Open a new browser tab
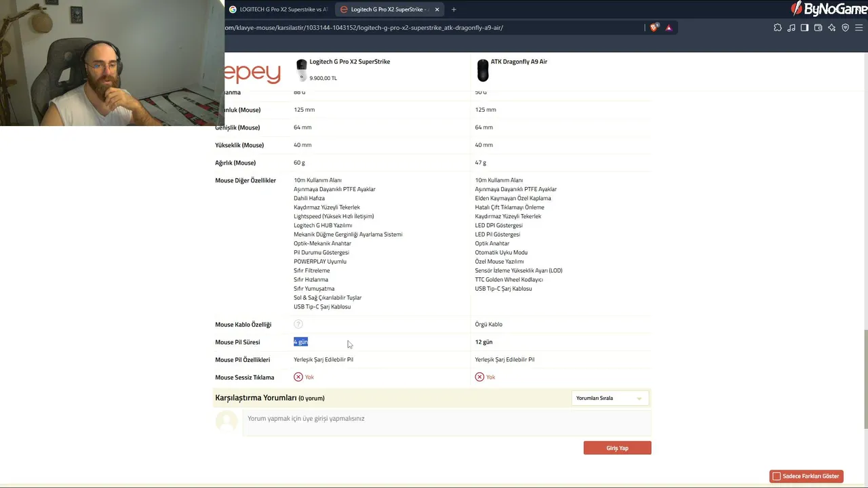The width and height of the screenshot is (868, 488). pos(454,9)
